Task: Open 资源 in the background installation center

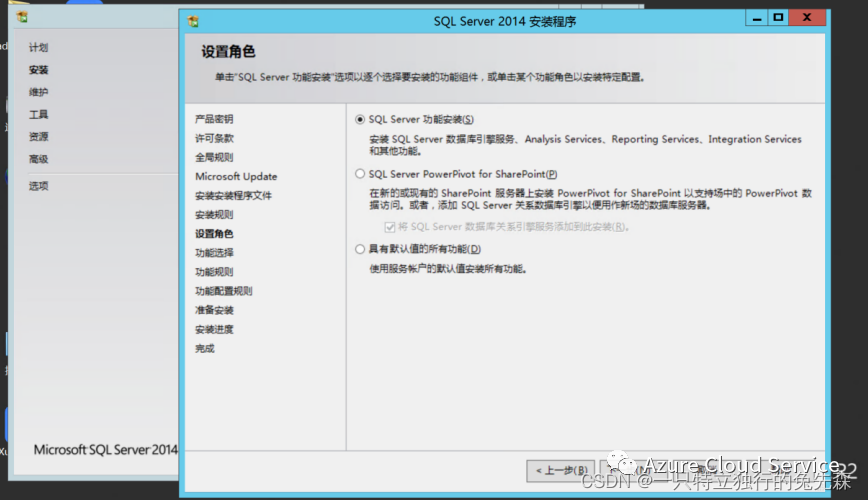Action: click(39, 137)
